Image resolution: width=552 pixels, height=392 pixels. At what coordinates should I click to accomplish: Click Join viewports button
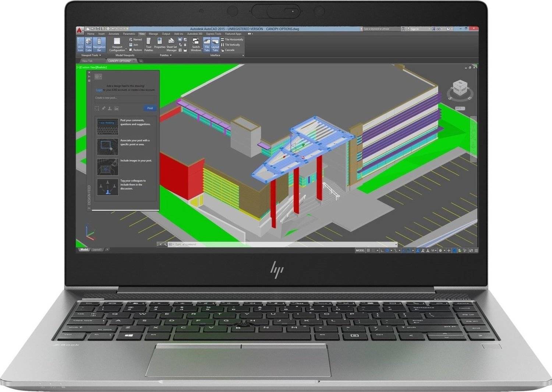tap(134, 45)
